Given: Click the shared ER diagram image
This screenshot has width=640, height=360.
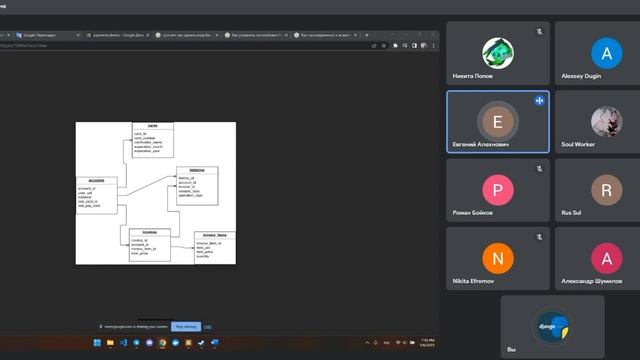Looking at the screenshot, I should [x=156, y=193].
